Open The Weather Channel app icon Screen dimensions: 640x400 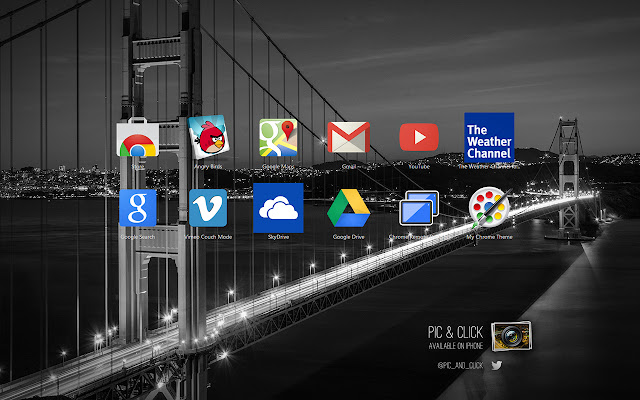tap(489, 138)
